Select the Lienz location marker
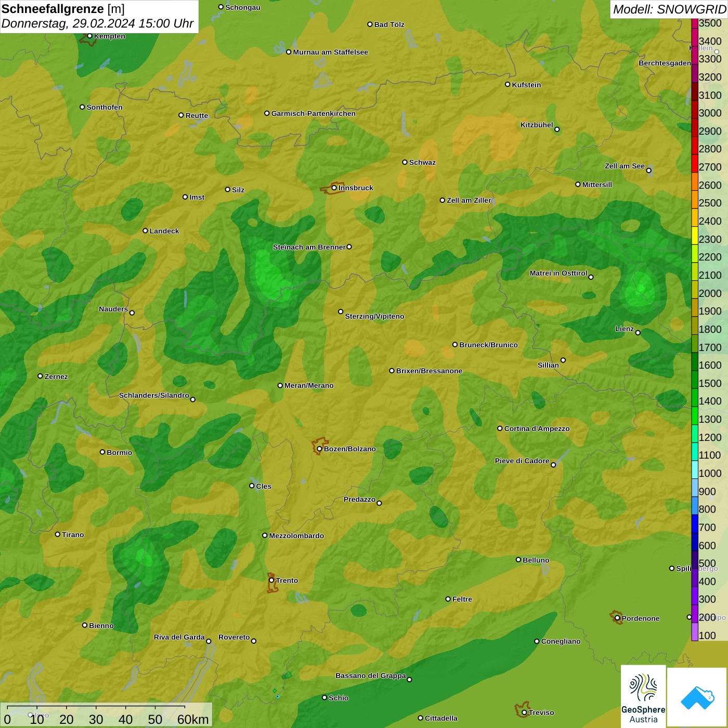728x728 pixels. coord(638,332)
